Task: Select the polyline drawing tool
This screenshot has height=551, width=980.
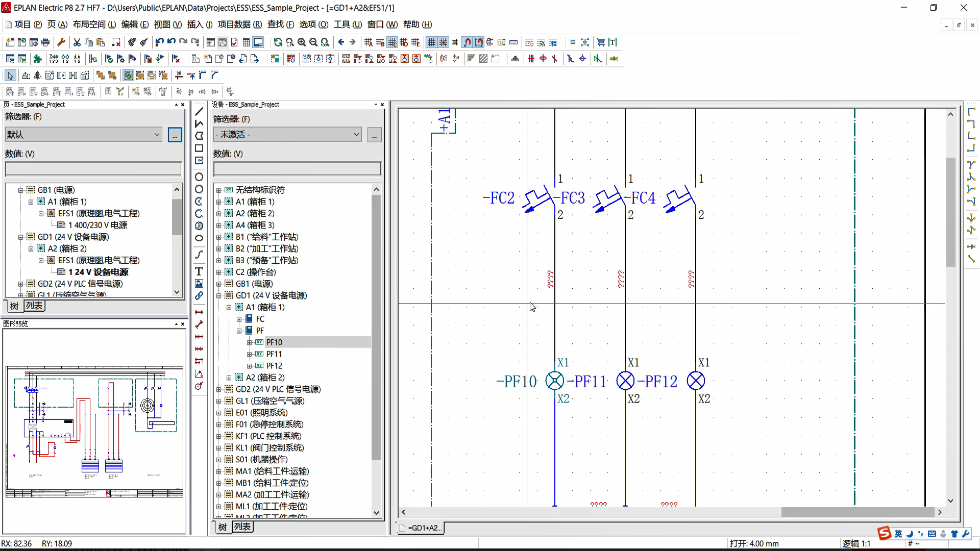Action: pyautogui.click(x=199, y=123)
